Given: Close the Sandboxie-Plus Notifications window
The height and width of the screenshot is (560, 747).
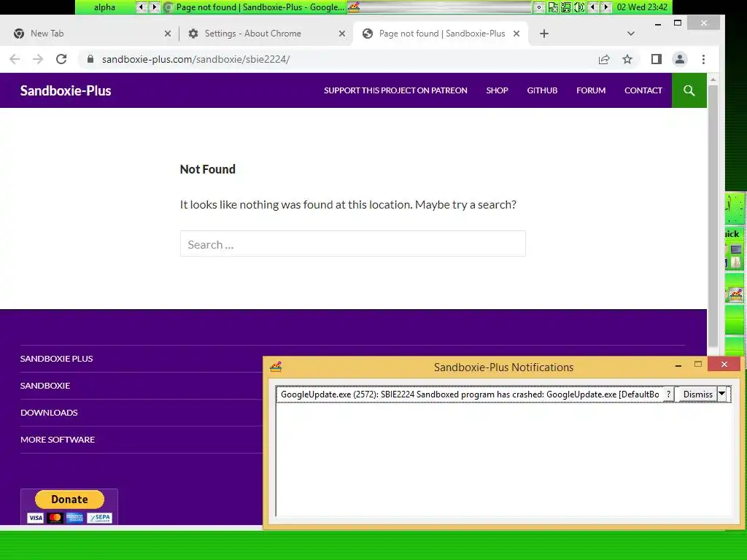Looking at the screenshot, I should (x=724, y=365).
